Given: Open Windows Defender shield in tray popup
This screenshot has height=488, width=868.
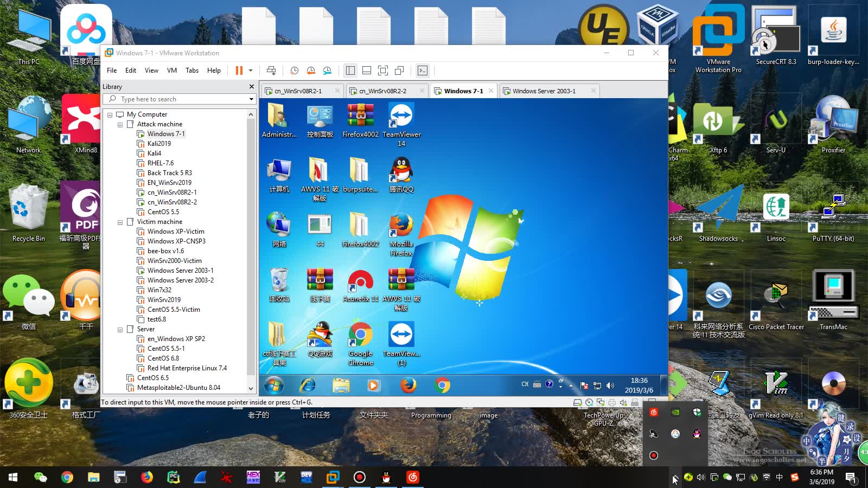Looking at the screenshot, I should (697, 412).
